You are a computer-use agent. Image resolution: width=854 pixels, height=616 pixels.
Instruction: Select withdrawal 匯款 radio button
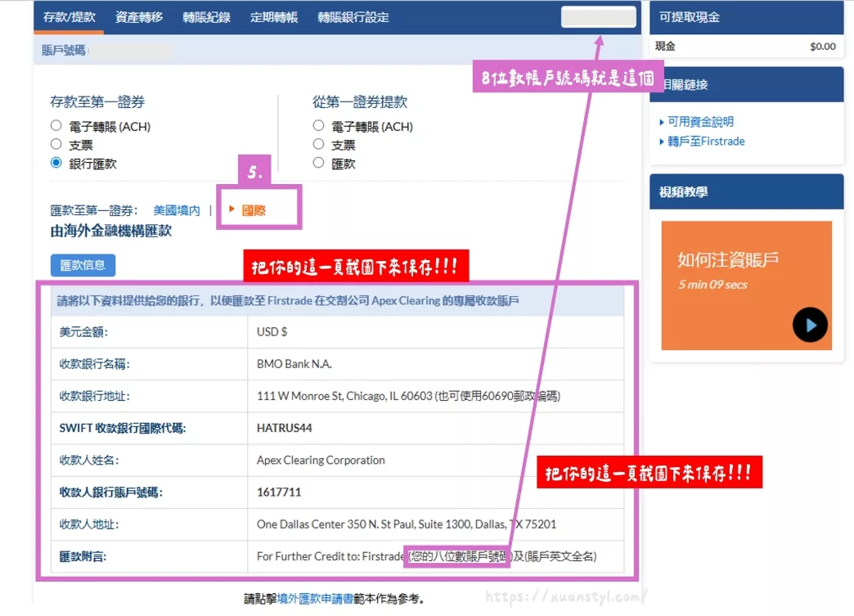(319, 163)
